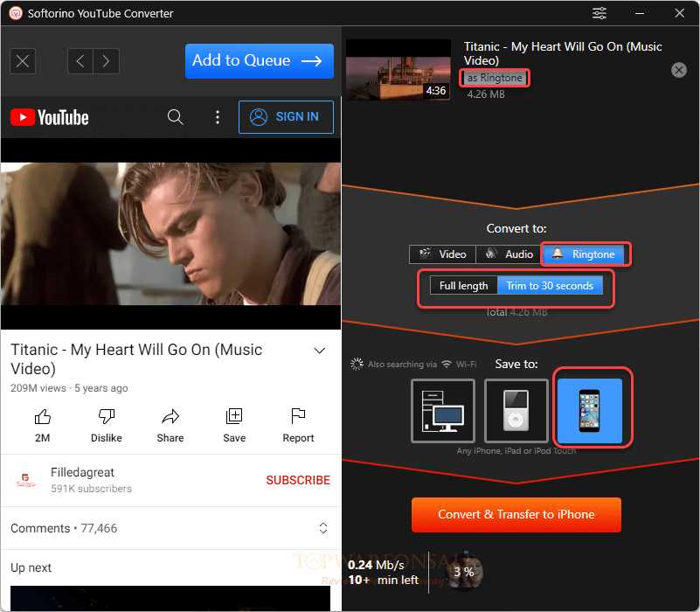This screenshot has height=612, width=700.
Task: Open Filledagreat channel avatar
Action: coord(25,480)
